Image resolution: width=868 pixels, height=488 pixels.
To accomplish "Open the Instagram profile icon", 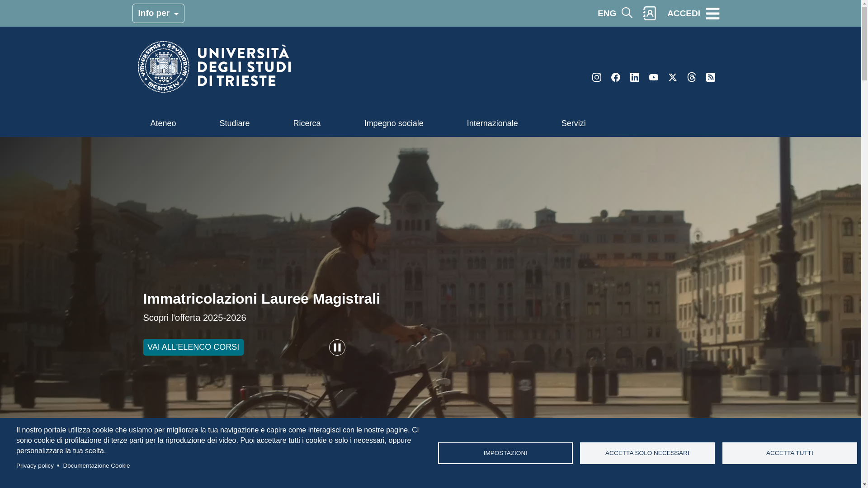I will tap(597, 77).
